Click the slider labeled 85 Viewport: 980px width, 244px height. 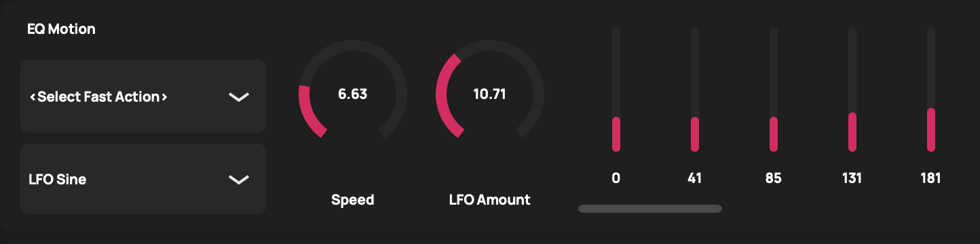pyautogui.click(x=774, y=89)
